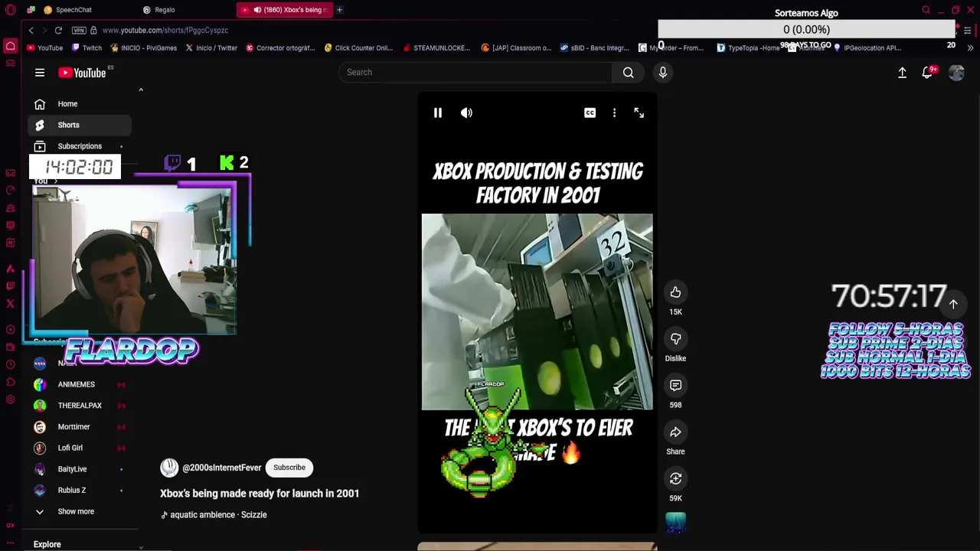Screen dimensions: 980x551
Task: Open YouTube bookmark in bookmarks bar
Action: click(x=44, y=47)
